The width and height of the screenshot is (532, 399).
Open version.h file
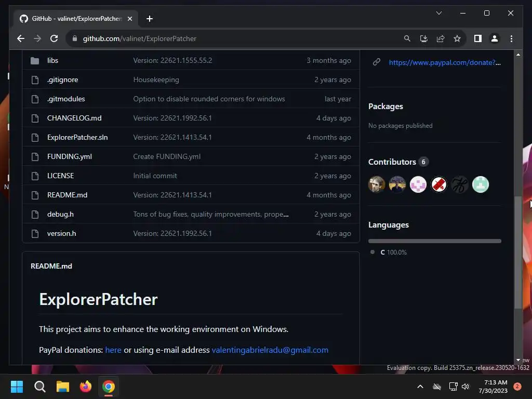tap(61, 233)
